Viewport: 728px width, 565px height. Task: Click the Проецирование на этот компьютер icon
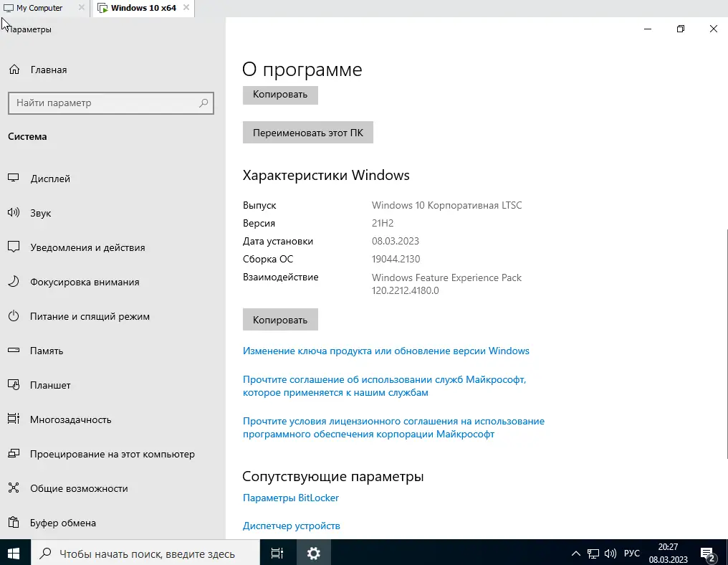click(14, 453)
